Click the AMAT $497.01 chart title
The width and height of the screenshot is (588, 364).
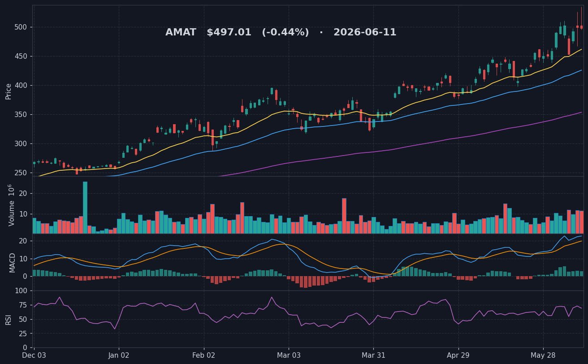281,33
